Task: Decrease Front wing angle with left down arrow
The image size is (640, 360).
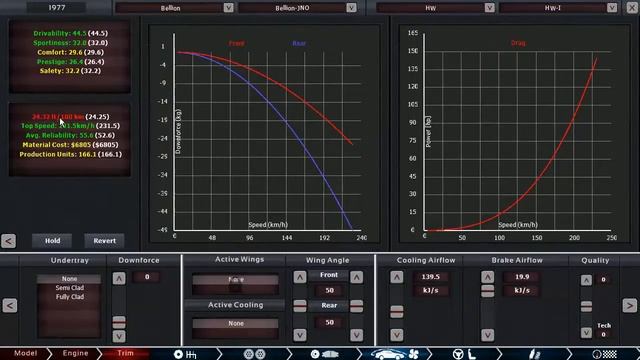Action: click(300, 335)
